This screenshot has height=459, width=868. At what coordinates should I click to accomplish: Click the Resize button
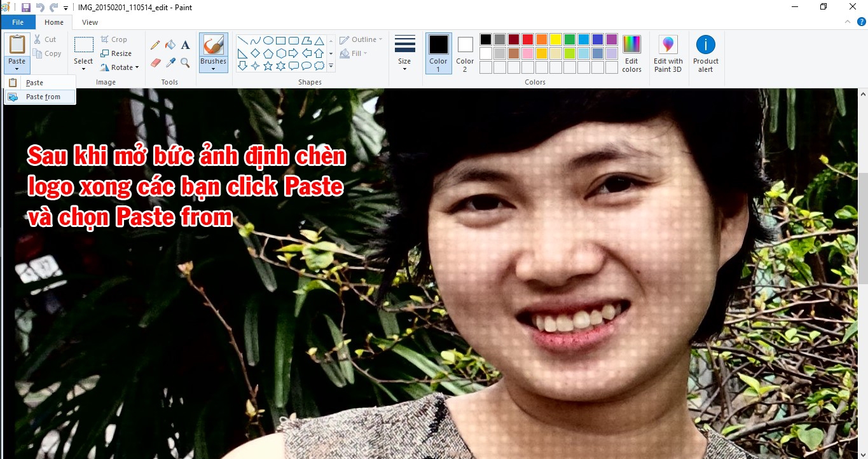[x=116, y=53]
